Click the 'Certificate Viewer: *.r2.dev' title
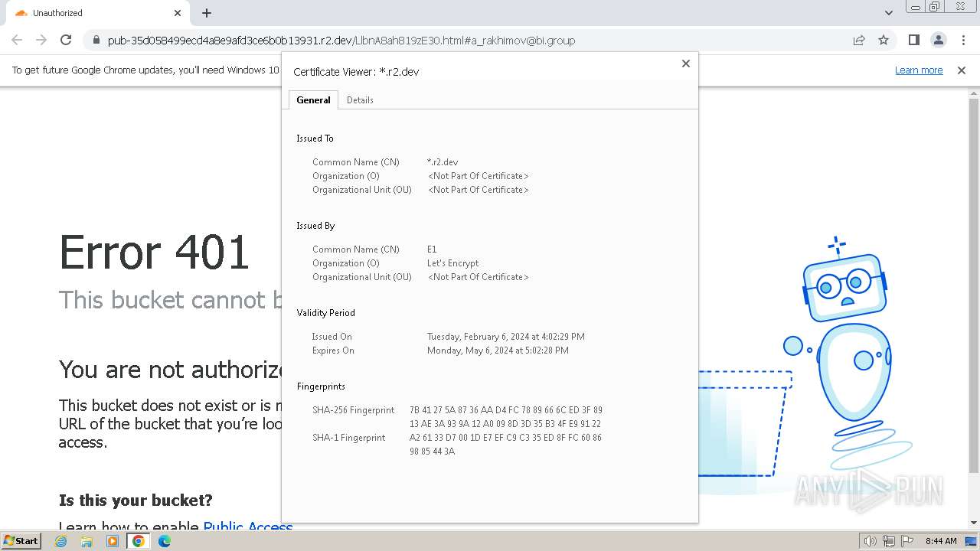 [356, 72]
